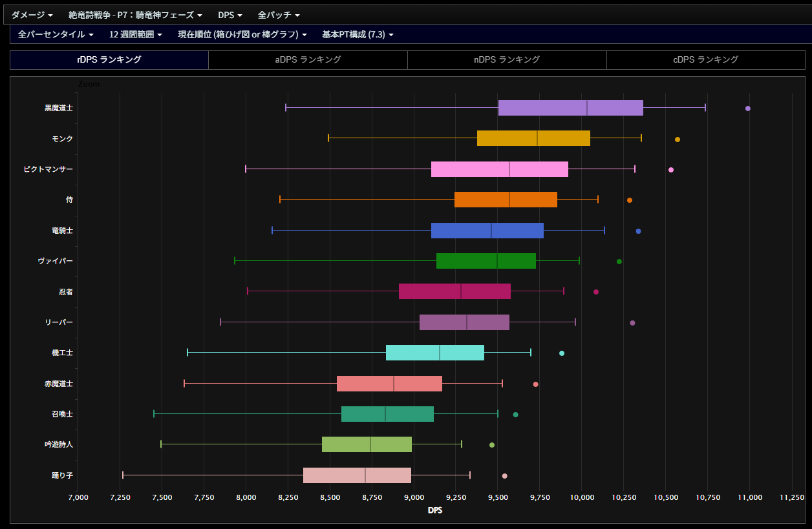Open the DPS role dropdown

230,15
